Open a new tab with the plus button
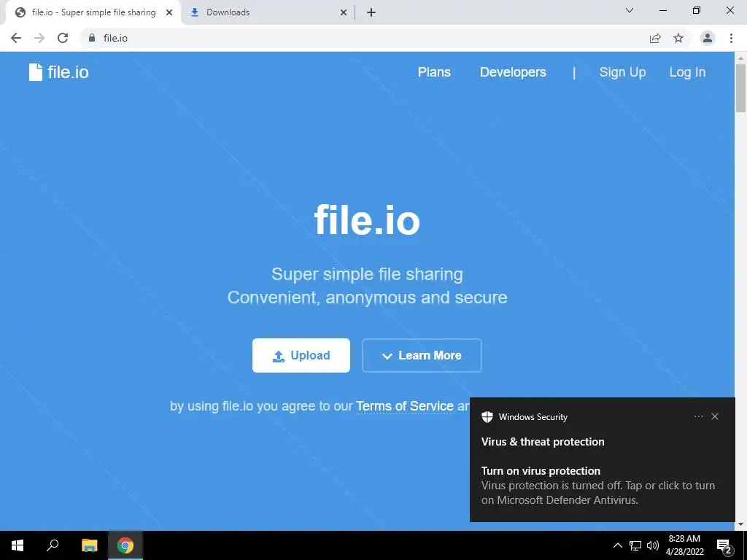 (x=371, y=12)
